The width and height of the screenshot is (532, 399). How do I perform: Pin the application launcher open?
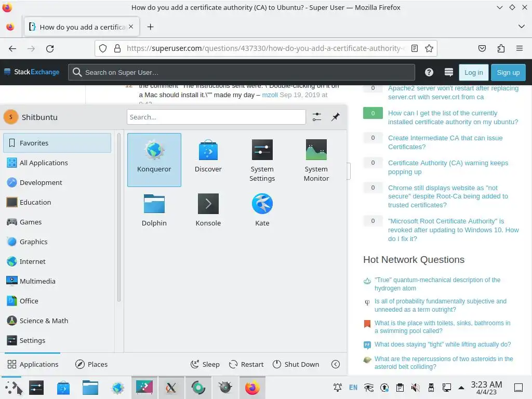point(336,117)
